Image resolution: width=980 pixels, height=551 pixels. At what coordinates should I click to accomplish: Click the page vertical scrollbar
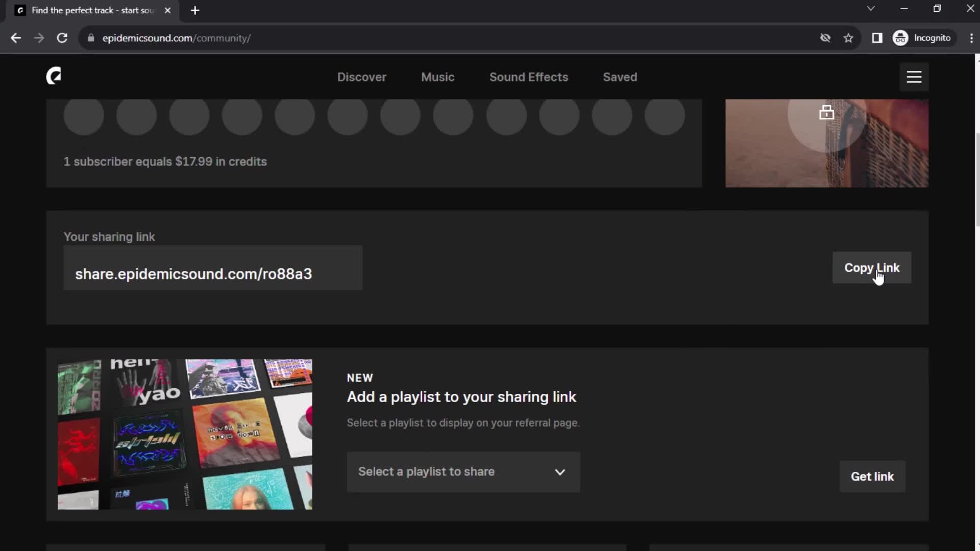pos(977,179)
